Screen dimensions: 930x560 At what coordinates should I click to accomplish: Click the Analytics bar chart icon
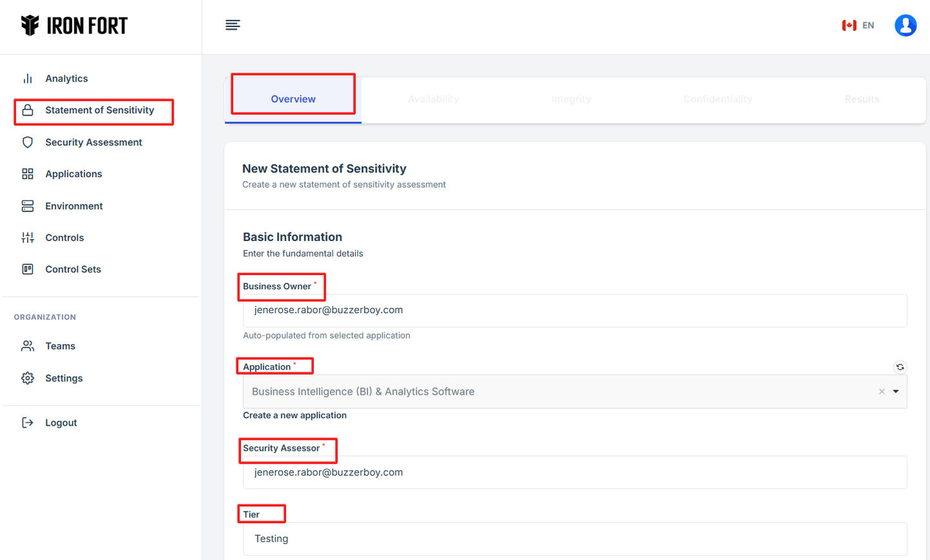(28, 79)
